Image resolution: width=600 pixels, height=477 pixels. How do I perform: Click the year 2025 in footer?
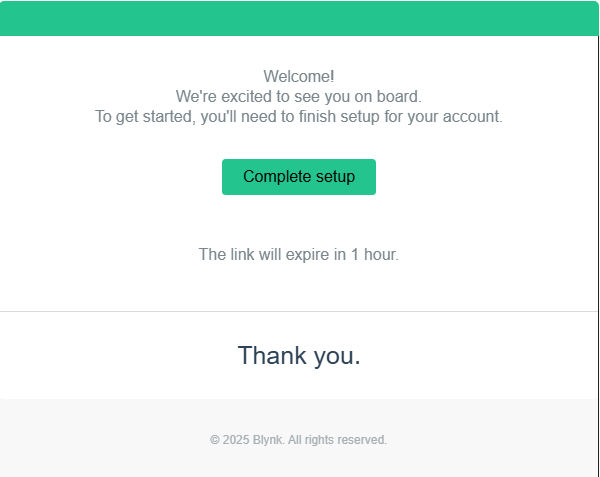pos(236,440)
